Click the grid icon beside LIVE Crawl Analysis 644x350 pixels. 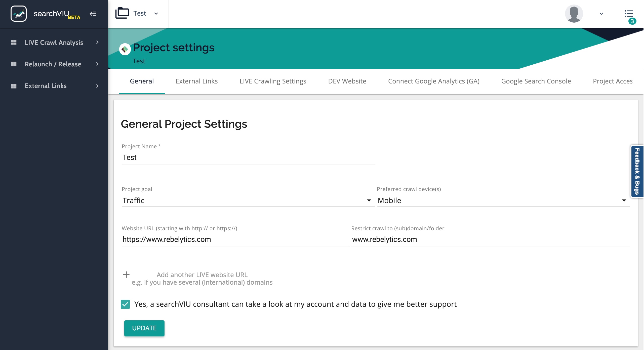tap(14, 42)
